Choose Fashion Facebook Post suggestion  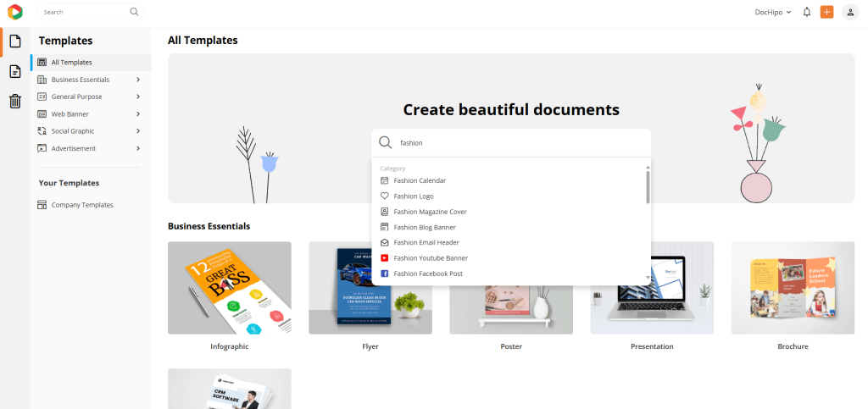[428, 274]
